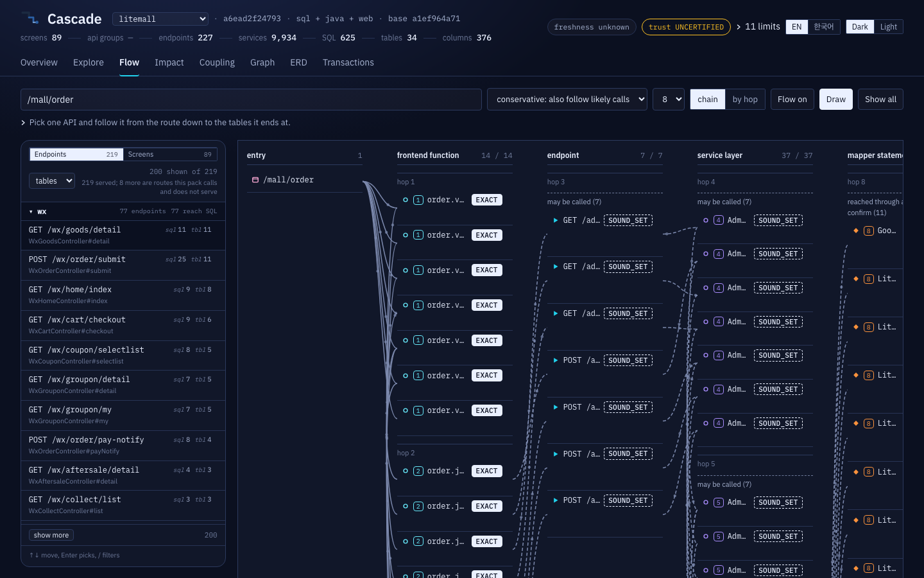Click the Cascade logo icon
Image resolution: width=924 pixels, height=578 pixels.
(x=30, y=18)
